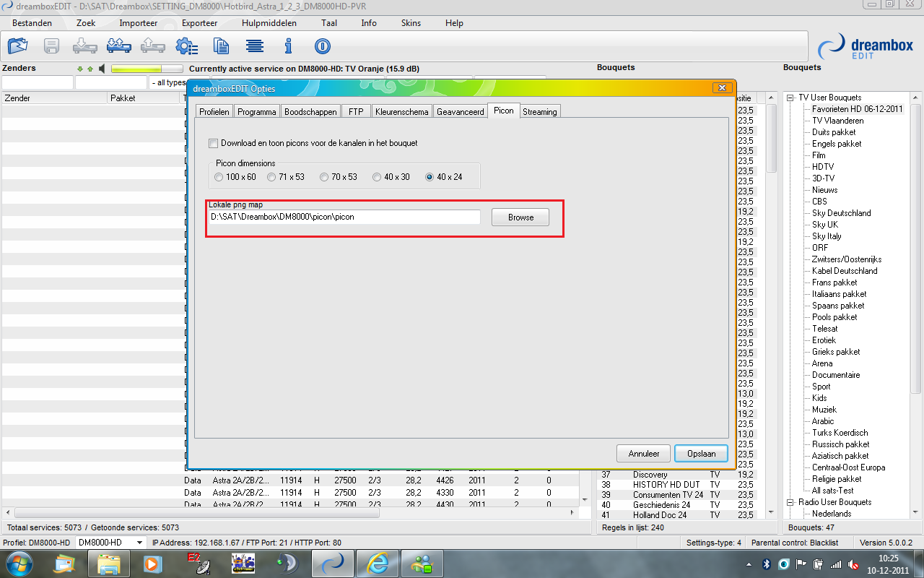This screenshot has height=578, width=924.
Task: Switch to the Geavanceerd tab
Action: click(461, 112)
